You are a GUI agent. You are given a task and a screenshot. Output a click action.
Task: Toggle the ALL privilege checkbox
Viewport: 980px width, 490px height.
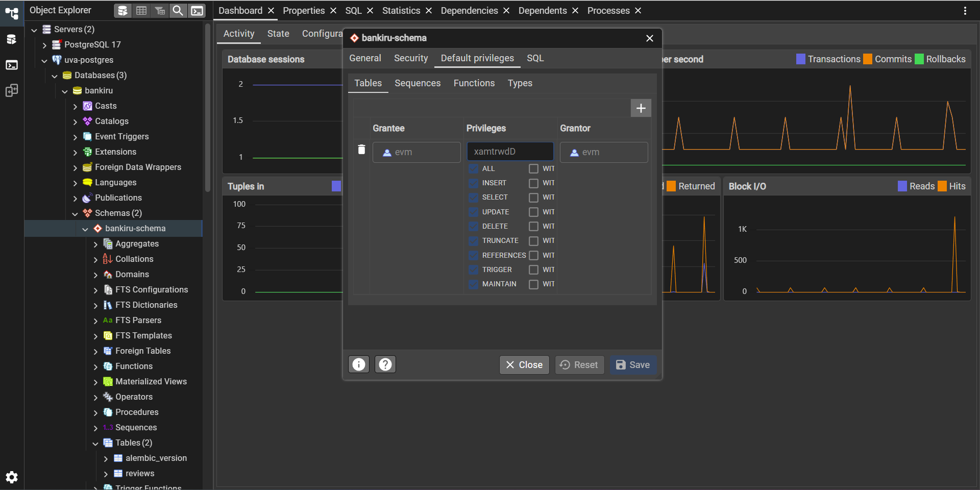(474, 169)
